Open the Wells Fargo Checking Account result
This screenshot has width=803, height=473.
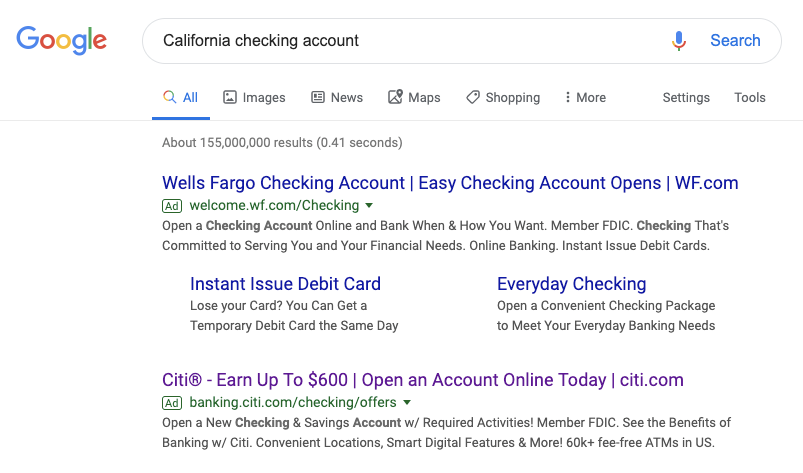pyautogui.click(x=450, y=183)
